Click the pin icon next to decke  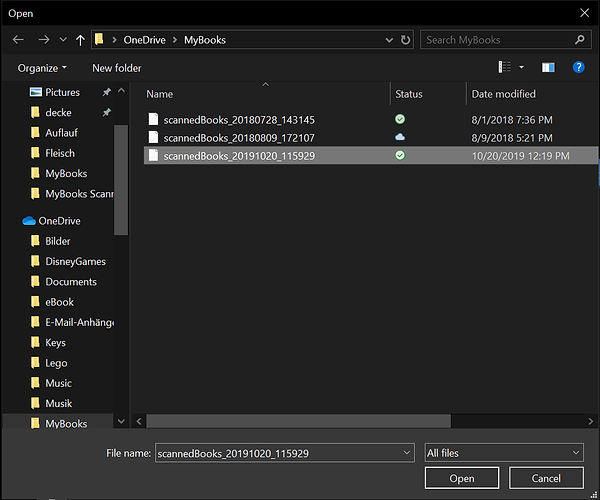[x=106, y=112]
